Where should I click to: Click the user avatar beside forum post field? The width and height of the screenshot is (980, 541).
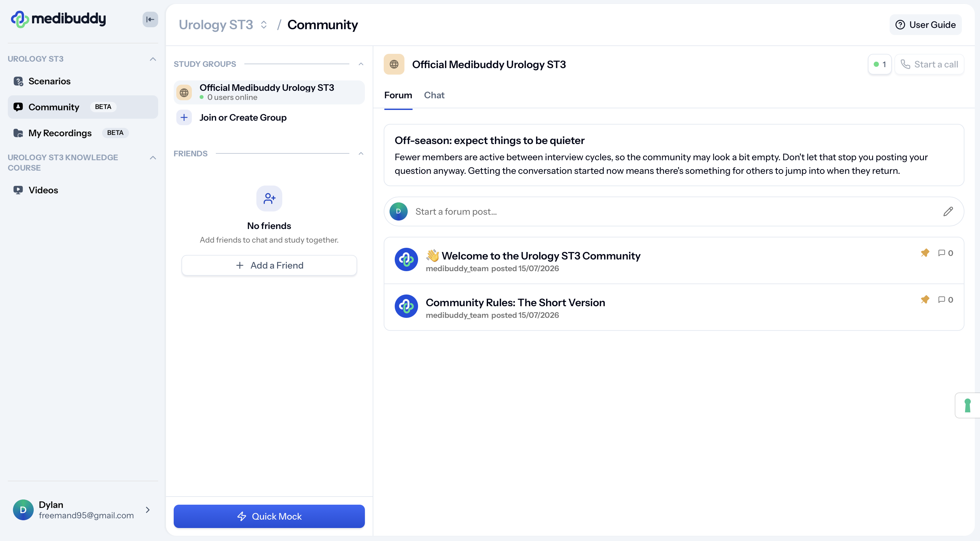[x=398, y=211]
